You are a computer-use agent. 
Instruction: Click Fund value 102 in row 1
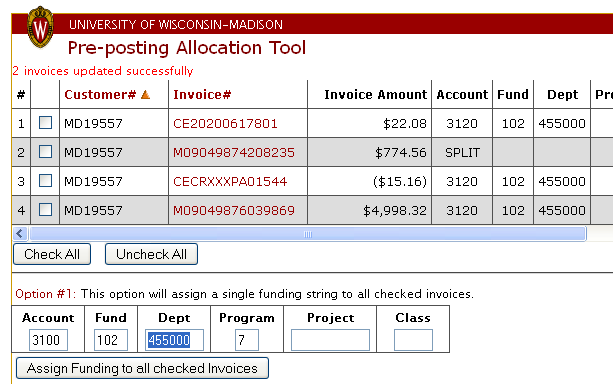[513, 124]
